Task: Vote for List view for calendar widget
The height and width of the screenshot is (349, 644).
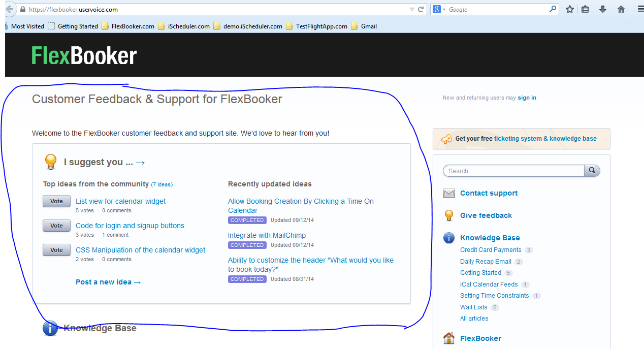Action: pos(56,202)
